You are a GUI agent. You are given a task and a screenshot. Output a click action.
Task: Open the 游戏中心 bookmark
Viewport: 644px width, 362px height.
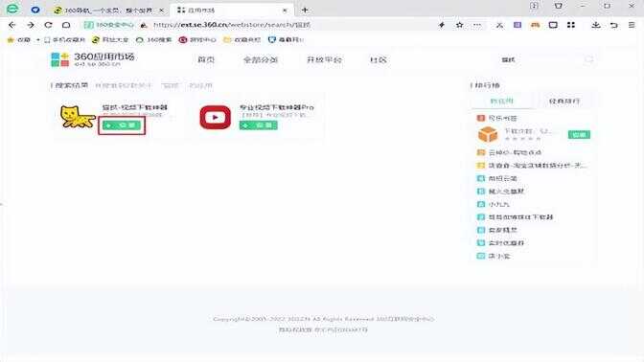[197, 40]
